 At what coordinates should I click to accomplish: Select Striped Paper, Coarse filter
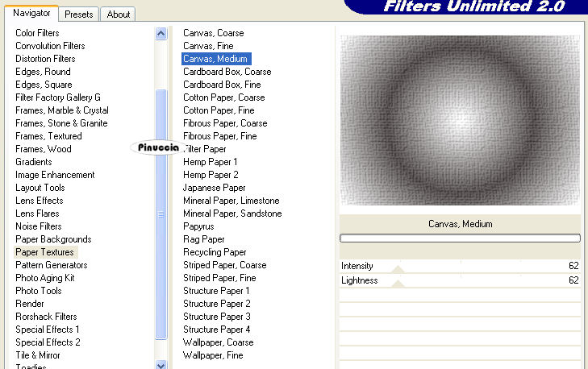tap(224, 265)
